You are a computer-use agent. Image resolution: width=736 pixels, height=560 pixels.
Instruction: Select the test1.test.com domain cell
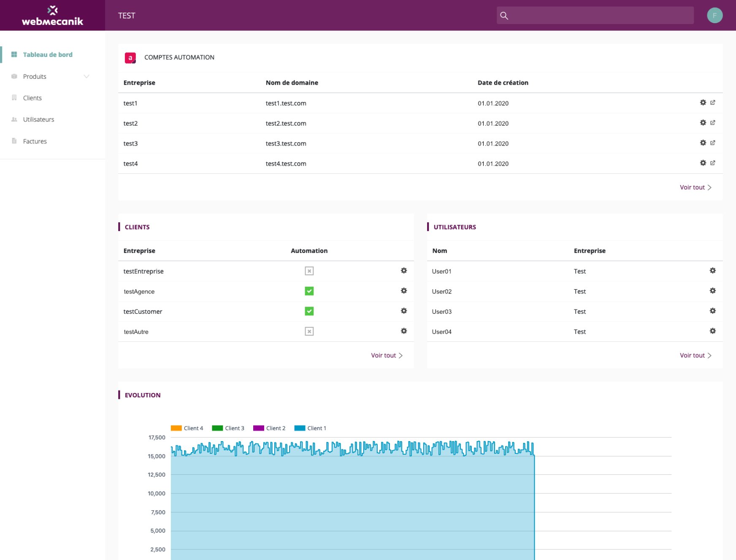click(286, 103)
